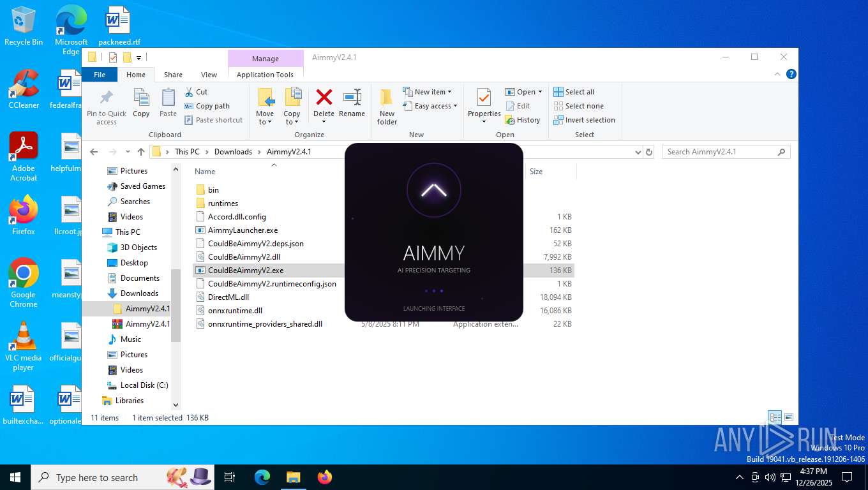Click the Manage contextual tab

pos(266,58)
